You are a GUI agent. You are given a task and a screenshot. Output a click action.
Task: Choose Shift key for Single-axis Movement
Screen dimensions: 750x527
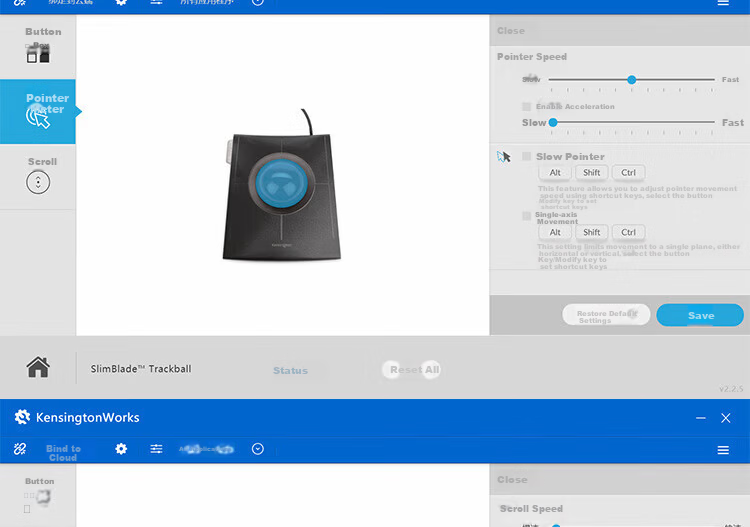point(591,232)
